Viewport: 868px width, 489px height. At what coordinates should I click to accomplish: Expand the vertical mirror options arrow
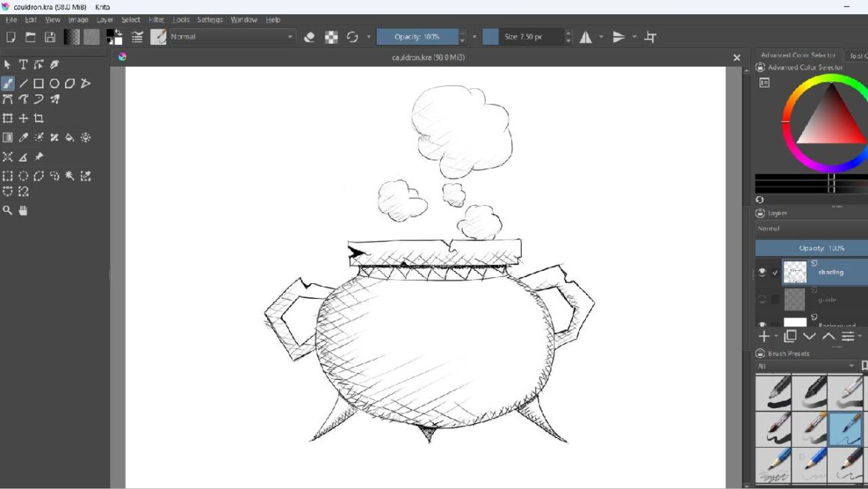pyautogui.click(x=635, y=37)
